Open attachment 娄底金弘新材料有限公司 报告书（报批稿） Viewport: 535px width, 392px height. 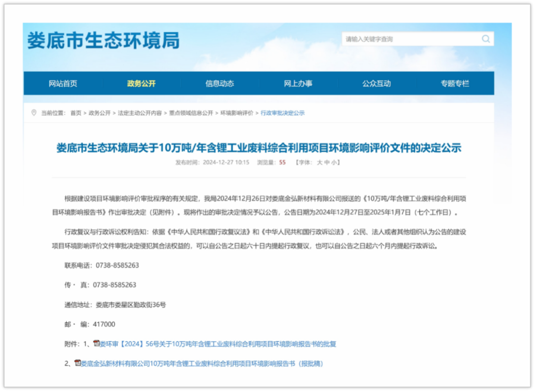(x=202, y=364)
